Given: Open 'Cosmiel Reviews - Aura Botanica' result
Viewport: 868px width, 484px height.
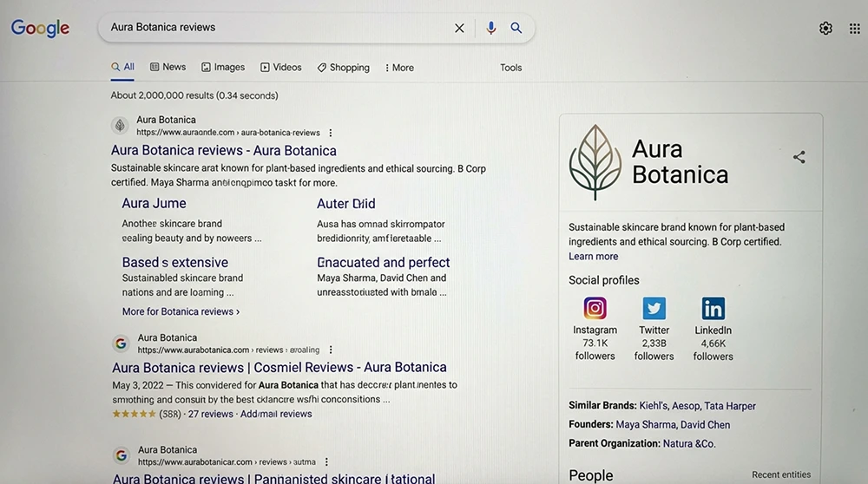Looking at the screenshot, I should click(x=279, y=367).
